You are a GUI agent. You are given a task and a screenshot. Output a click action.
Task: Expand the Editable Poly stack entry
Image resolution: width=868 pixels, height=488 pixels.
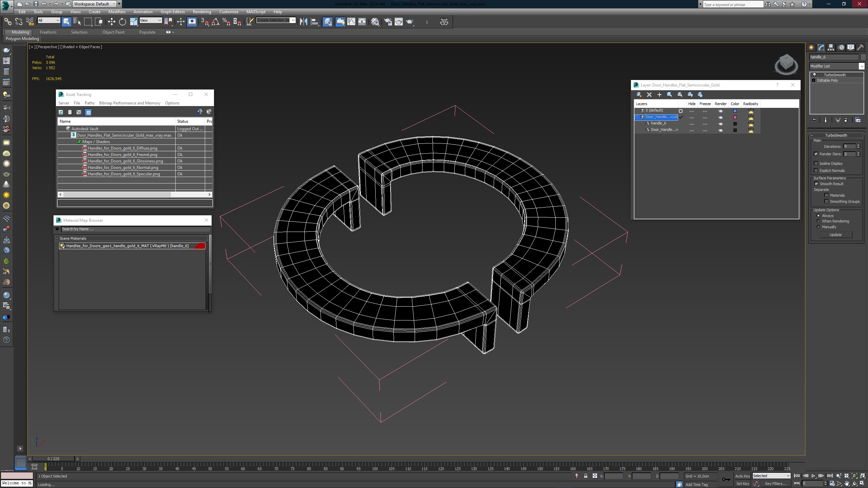click(813, 80)
